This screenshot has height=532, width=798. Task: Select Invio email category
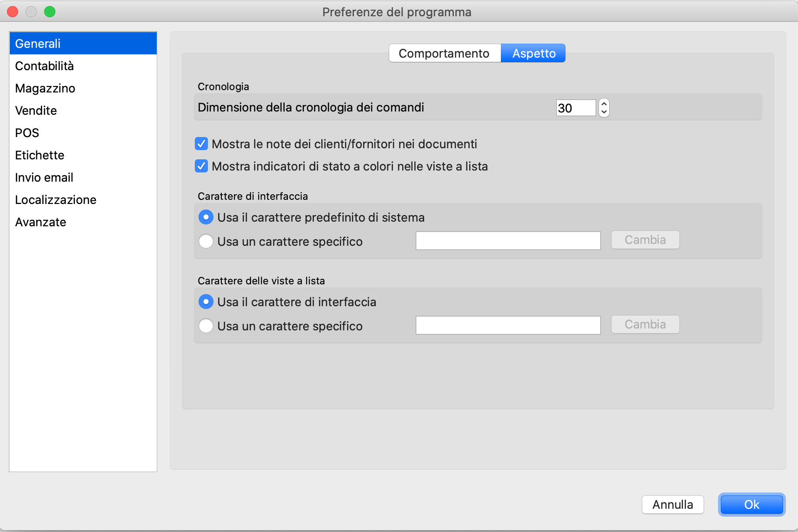44,177
